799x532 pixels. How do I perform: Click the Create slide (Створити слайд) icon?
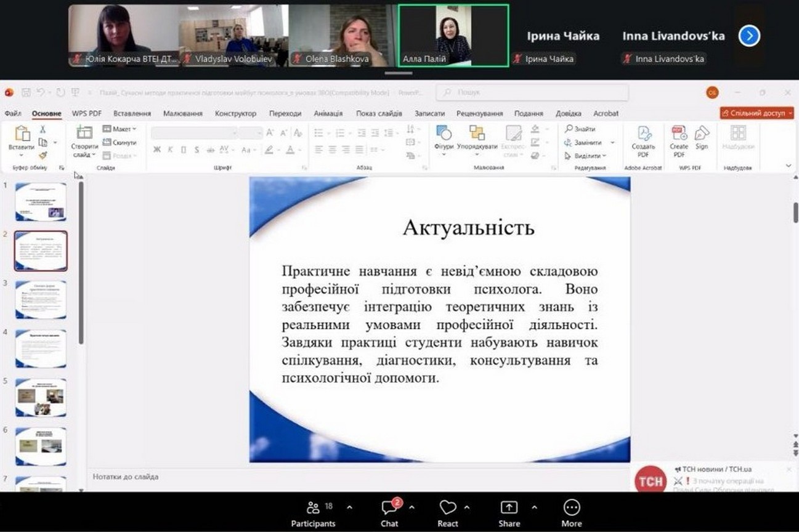(x=84, y=134)
